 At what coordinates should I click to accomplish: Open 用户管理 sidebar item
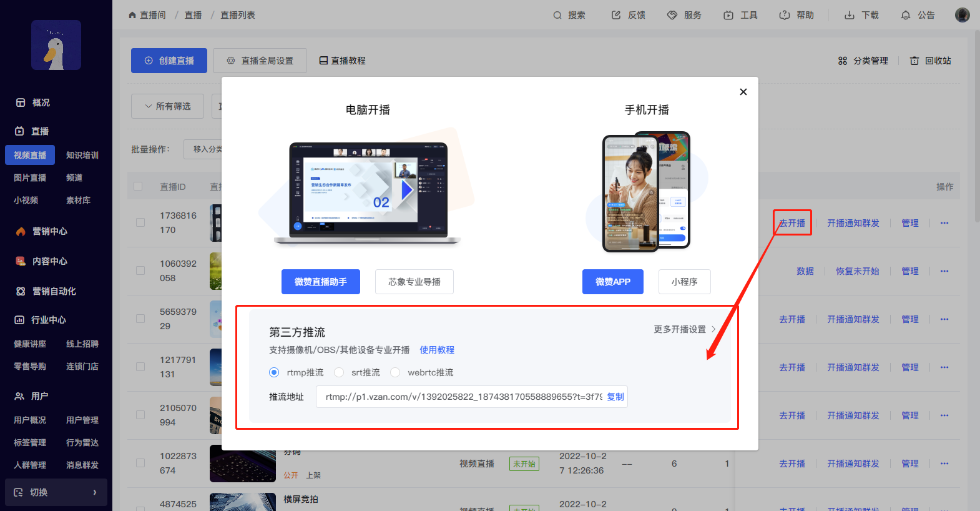[x=82, y=420]
